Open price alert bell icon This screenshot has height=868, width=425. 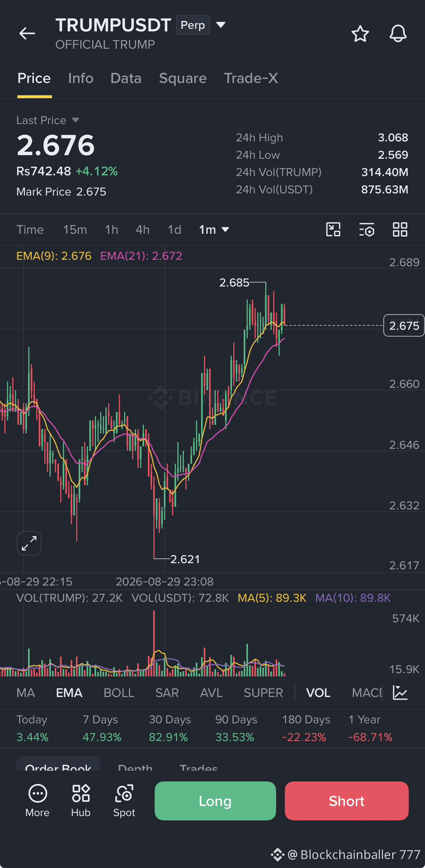pyautogui.click(x=398, y=34)
